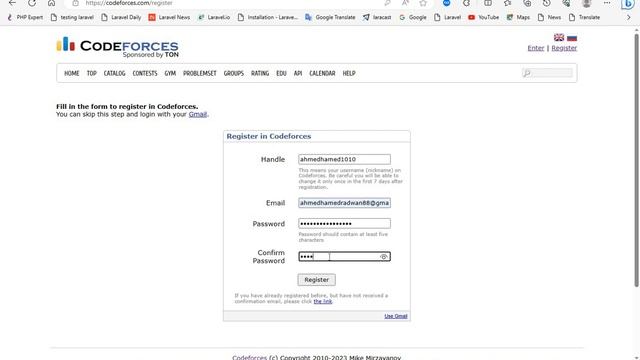Open the PROBLEMSET menu item
The width and height of the screenshot is (640, 360).
point(200,73)
